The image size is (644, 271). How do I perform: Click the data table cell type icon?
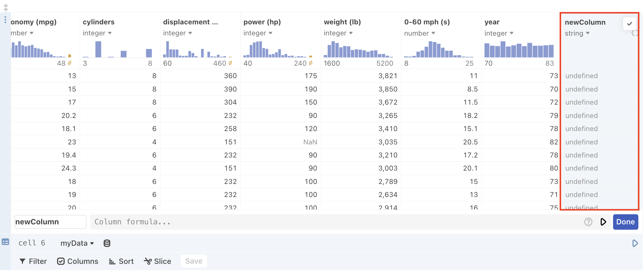tap(5, 242)
